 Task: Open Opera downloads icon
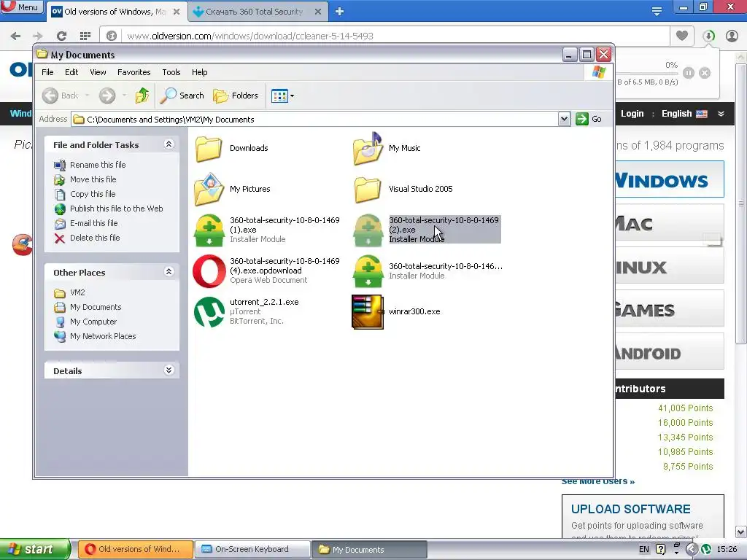[708, 36]
